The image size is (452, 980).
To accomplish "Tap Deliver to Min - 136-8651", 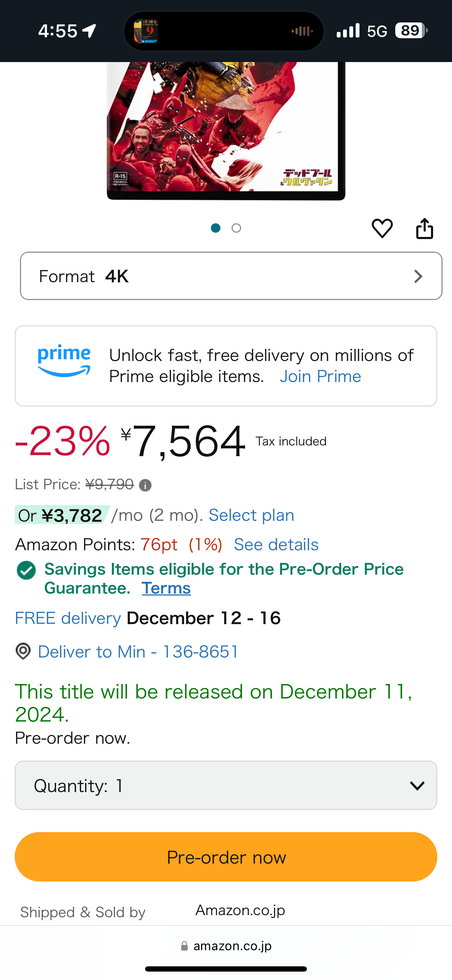I will [138, 652].
